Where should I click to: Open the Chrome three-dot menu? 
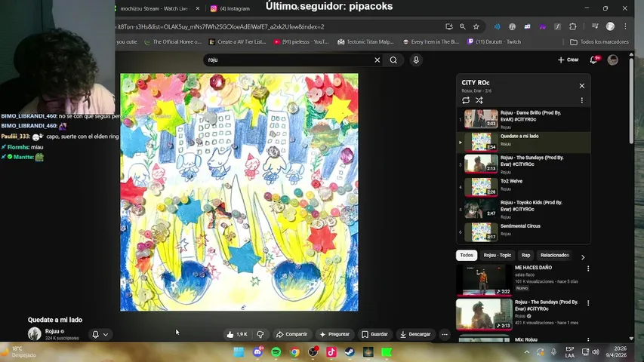pyautogui.click(x=626, y=26)
